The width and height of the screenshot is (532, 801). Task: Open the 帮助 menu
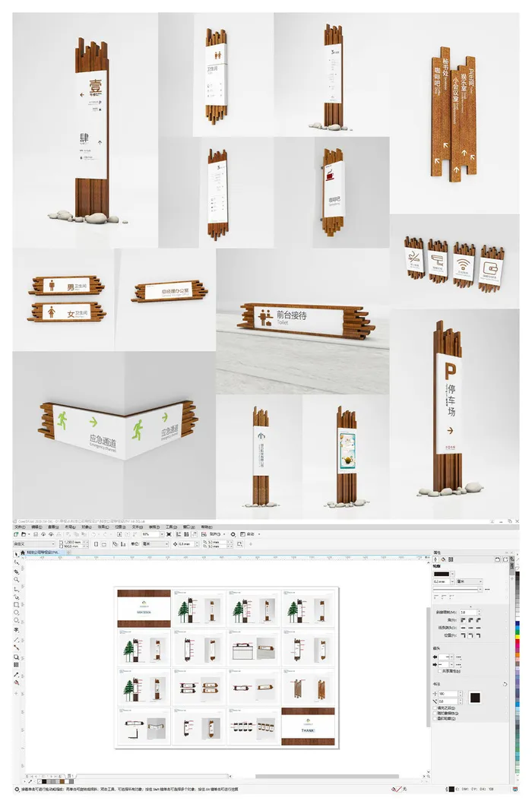[x=206, y=526]
